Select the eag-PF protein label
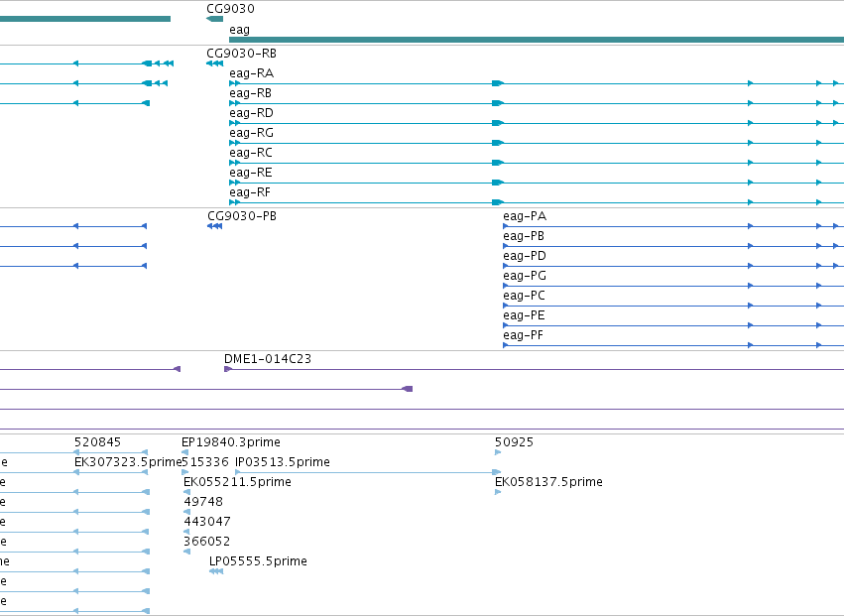Screen dimensions: 844x616 click(524, 336)
